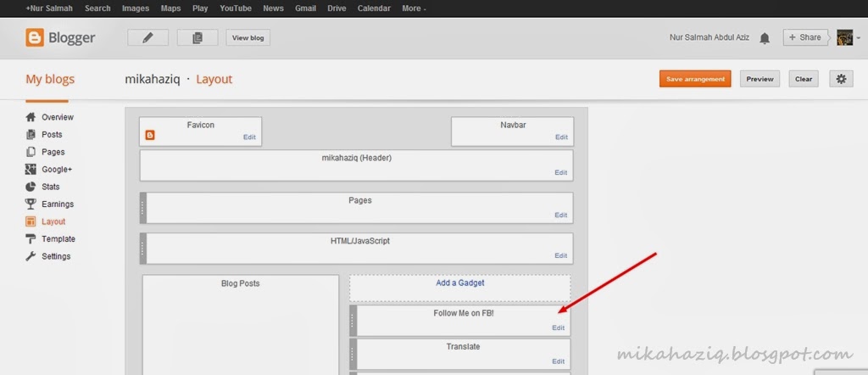Open the notifications bell icon
Screen dimensions: 868x375
tap(765, 37)
